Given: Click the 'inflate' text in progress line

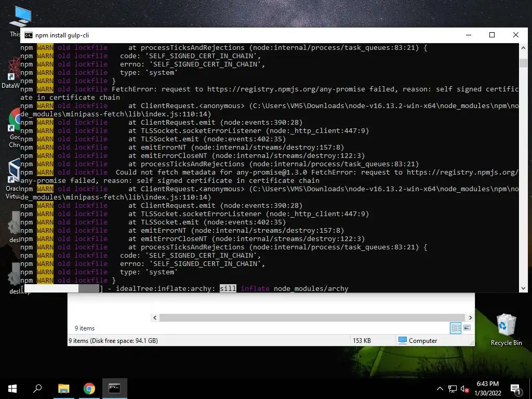Looking at the screenshot, I should point(255,288).
